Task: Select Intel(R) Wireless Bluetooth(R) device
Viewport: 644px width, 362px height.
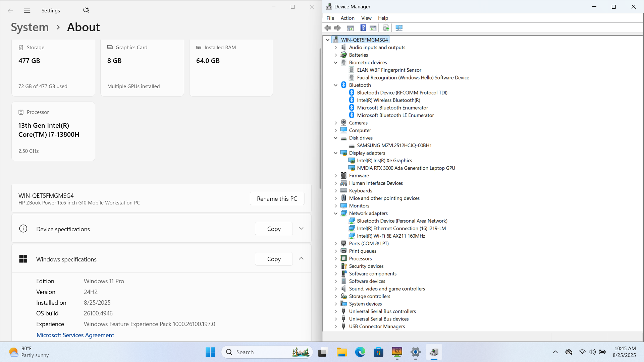Action: point(388,100)
